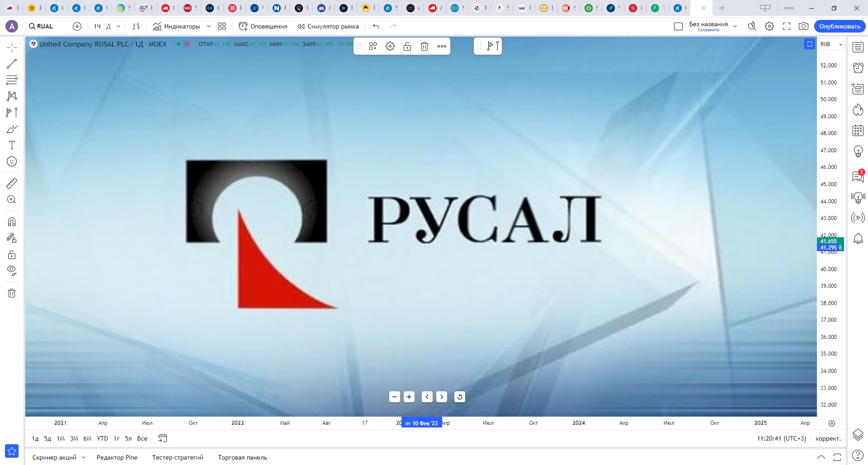
Task: Open the notifications bell panel
Action: (x=858, y=239)
